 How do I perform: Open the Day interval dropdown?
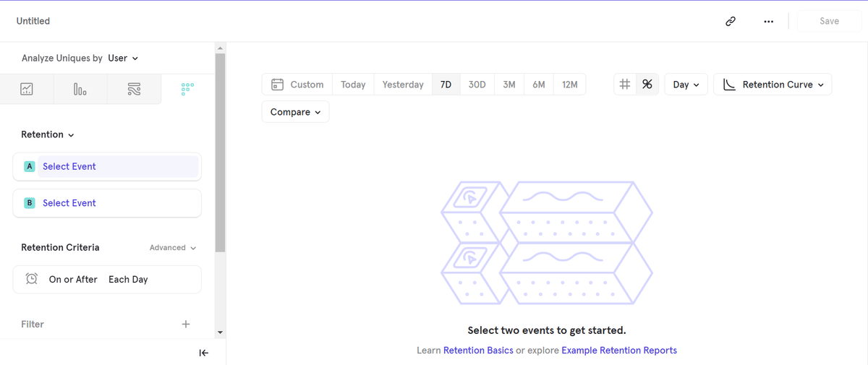686,85
